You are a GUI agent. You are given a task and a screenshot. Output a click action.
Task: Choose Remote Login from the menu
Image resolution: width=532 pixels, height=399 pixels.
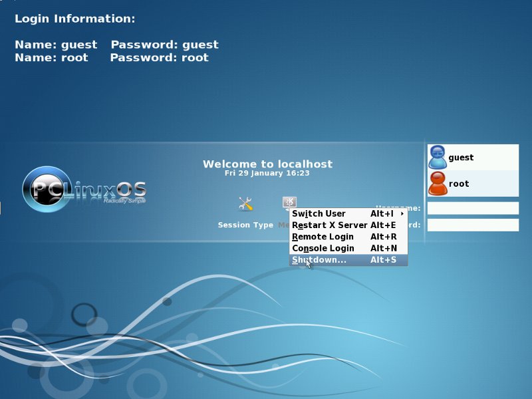[x=323, y=237]
